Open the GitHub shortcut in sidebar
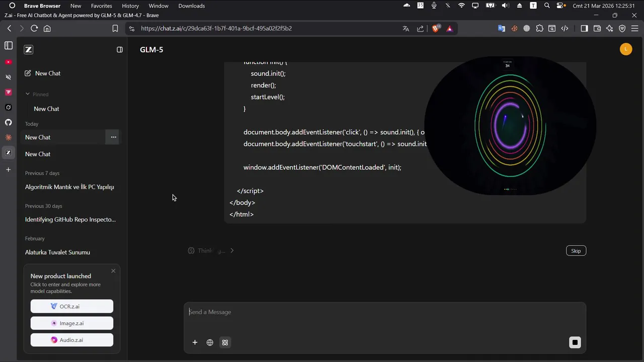The width and height of the screenshot is (644, 362). [8, 122]
